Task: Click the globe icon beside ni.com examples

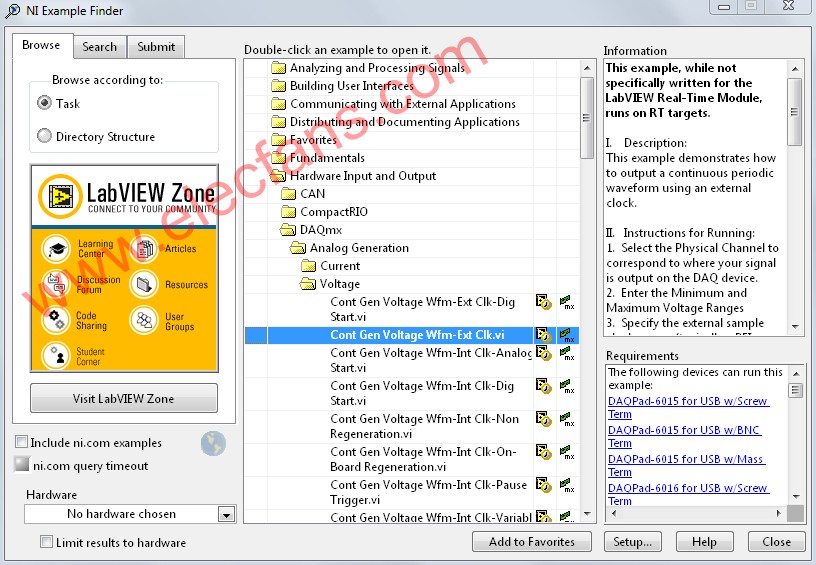Action: coord(213,443)
